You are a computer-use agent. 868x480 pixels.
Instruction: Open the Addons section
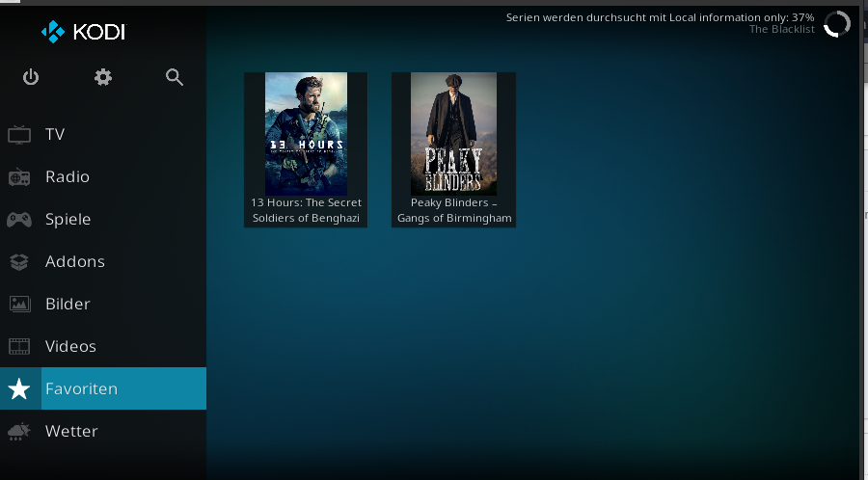103,261
